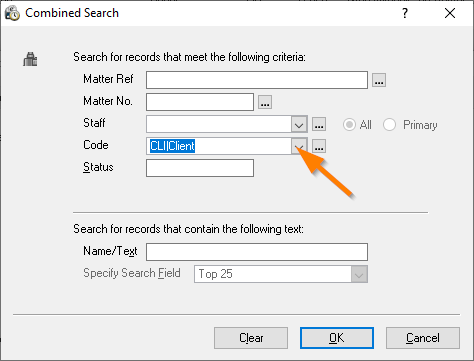Click the Combined Search title bar icon
The width and height of the screenshot is (474, 361).
pyautogui.click(x=12, y=13)
